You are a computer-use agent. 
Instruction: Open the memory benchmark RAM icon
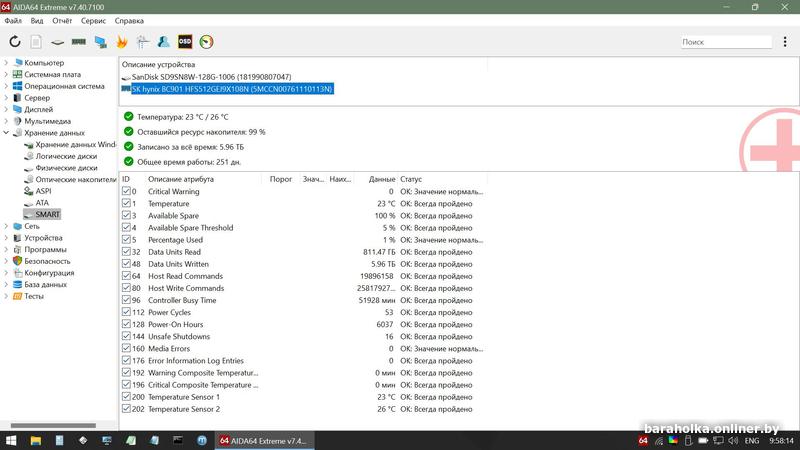pos(79,42)
